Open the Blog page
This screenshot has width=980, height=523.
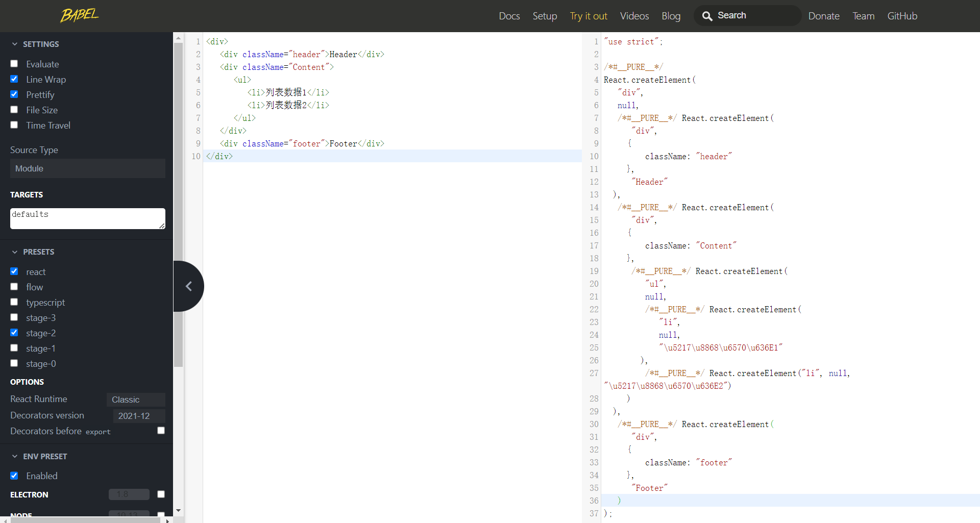(x=671, y=16)
